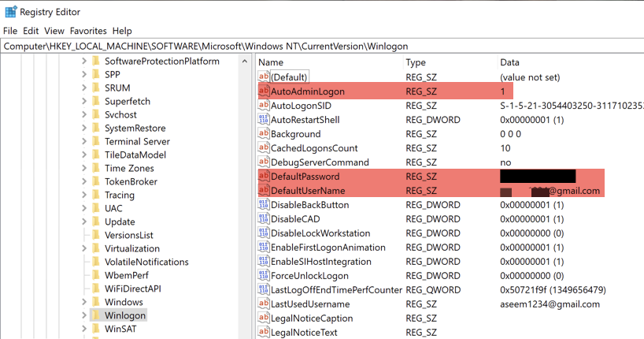
Task: Click the AutoAdminLogon string value icon
Action: (x=264, y=91)
